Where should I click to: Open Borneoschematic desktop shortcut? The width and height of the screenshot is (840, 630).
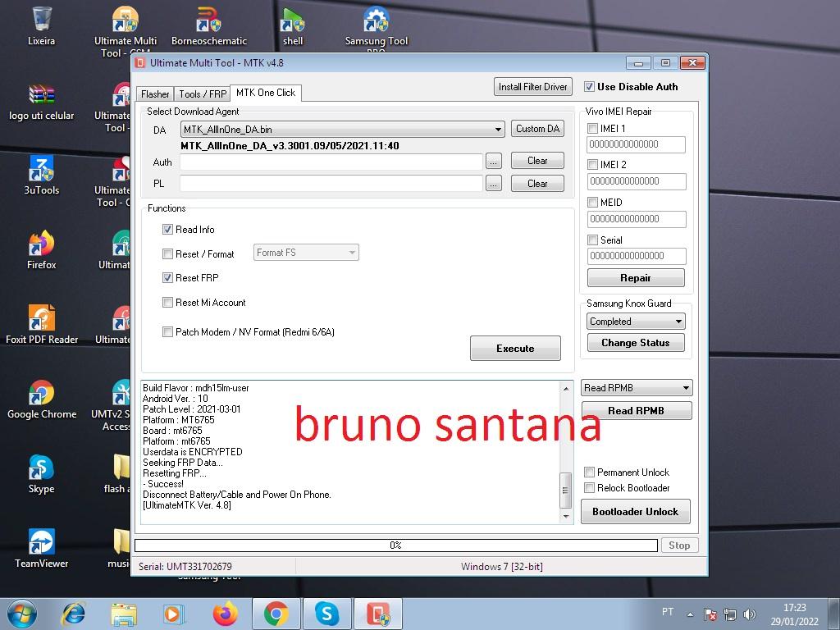tap(209, 25)
